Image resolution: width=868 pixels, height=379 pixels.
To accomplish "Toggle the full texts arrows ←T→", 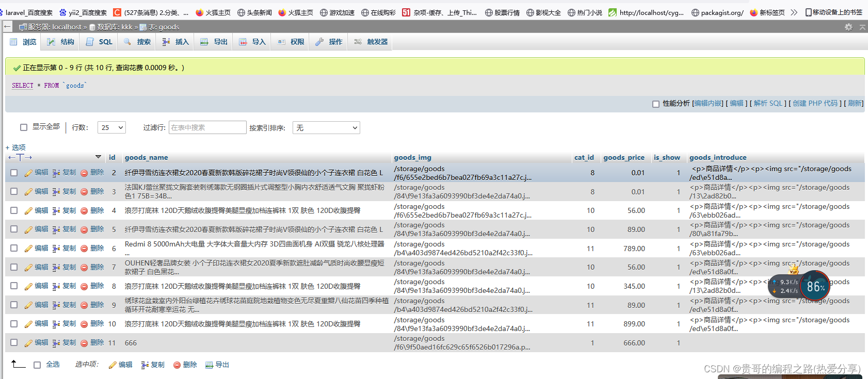I will pos(20,157).
